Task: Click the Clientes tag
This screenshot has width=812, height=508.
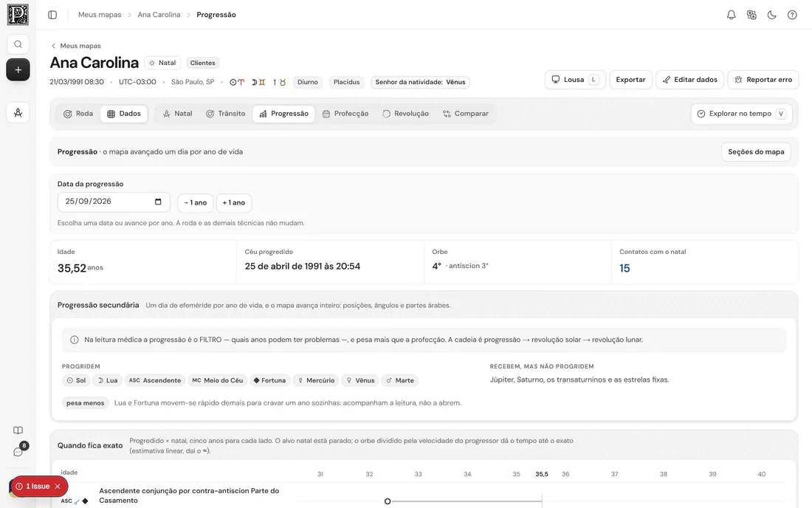Action: pyautogui.click(x=202, y=63)
